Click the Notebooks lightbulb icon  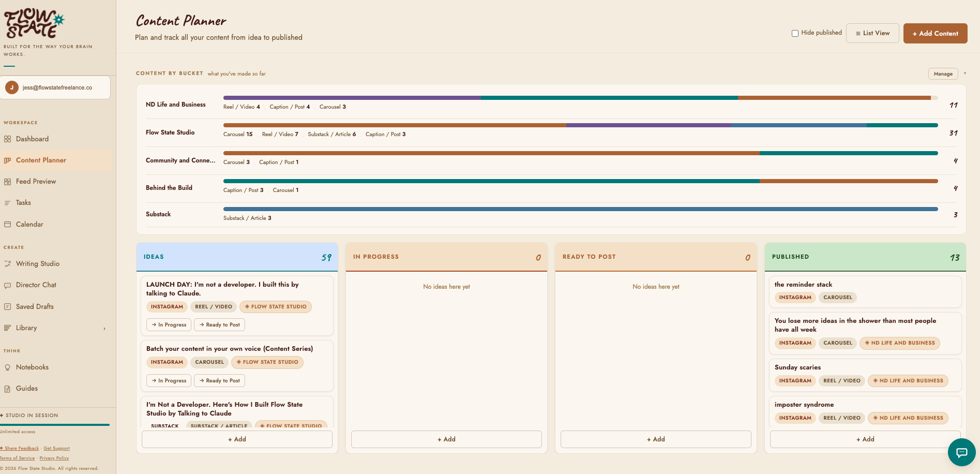pyautogui.click(x=7, y=367)
